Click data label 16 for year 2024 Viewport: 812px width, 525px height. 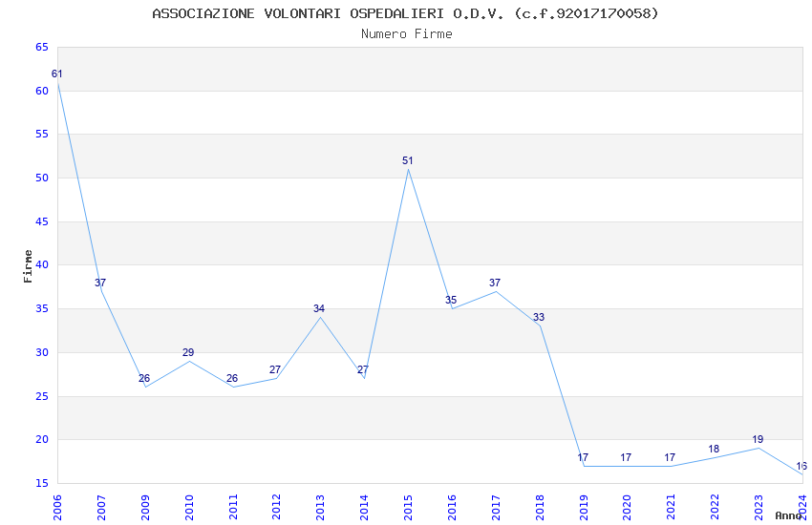(x=801, y=466)
